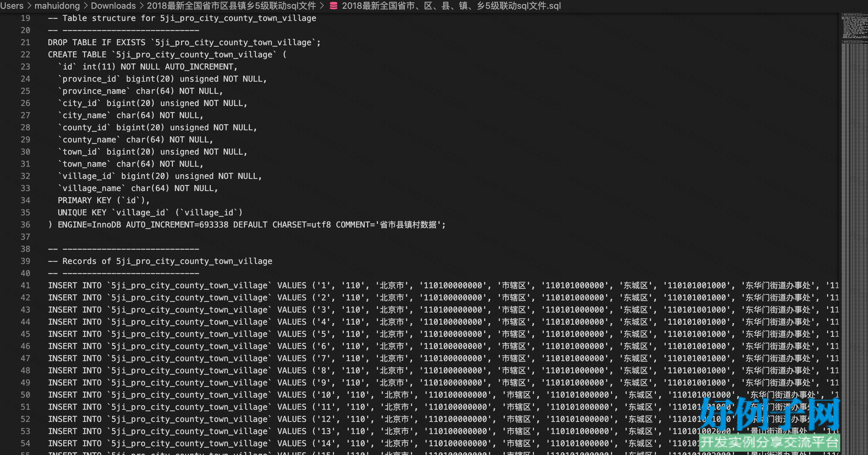This screenshot has height=455, width=868.
Task: Click the ENGINE=InnoDB AUTO_INCREMENT=693338 line
Action: tap(247, 225)
